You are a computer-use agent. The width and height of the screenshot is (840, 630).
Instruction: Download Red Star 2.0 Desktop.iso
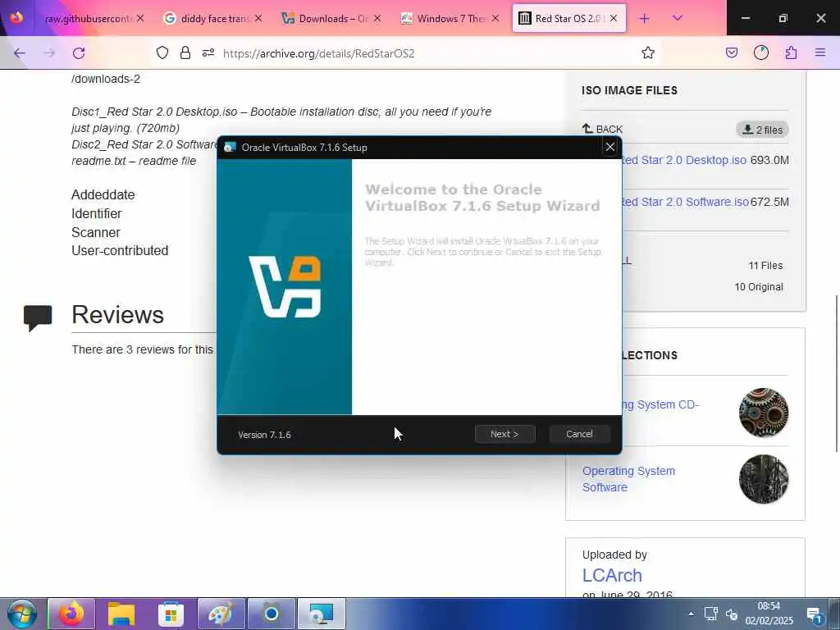(x=683, y=160)
